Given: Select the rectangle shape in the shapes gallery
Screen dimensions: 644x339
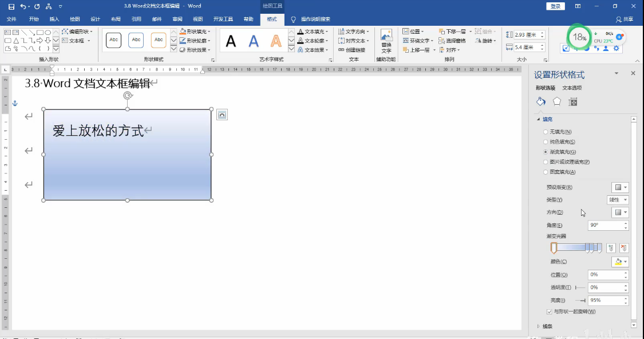Looking at the screenshot, I should (40, 32).
